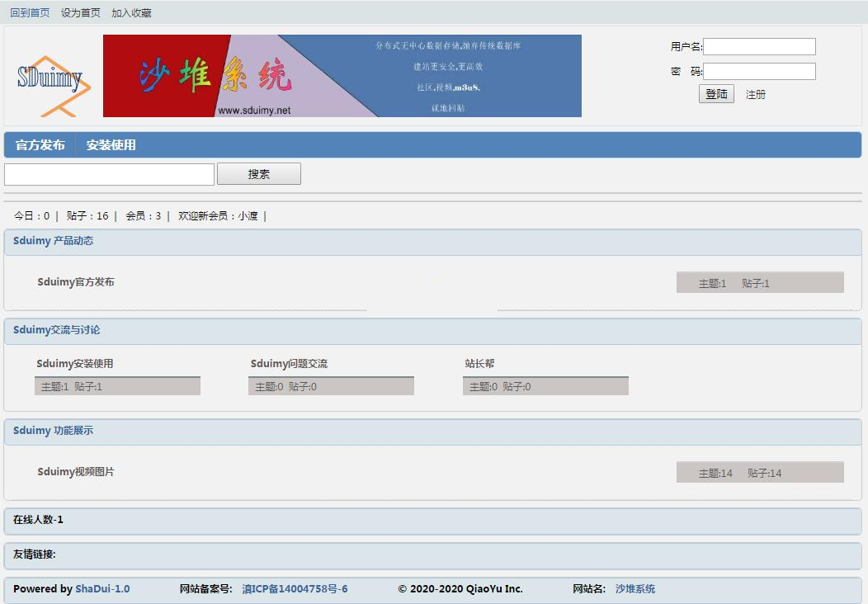868x604 pixels.
Task: Focus the forum search text box
Action: point(109,174)
